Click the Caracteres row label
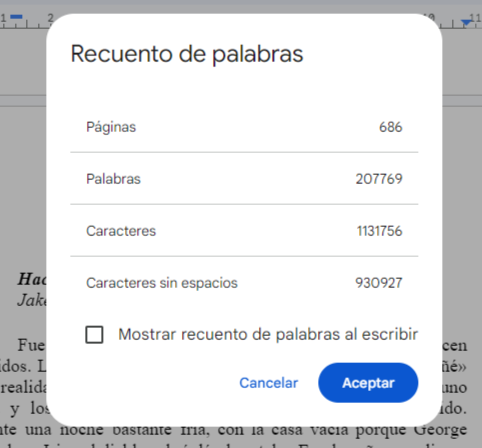This screenshot has height=448, width=482. click(121, 231)
